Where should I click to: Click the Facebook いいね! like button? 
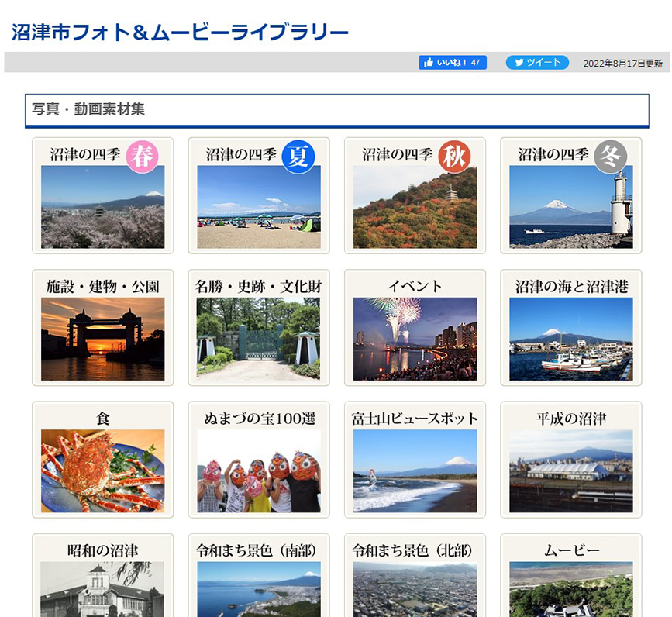pos(452,63)
